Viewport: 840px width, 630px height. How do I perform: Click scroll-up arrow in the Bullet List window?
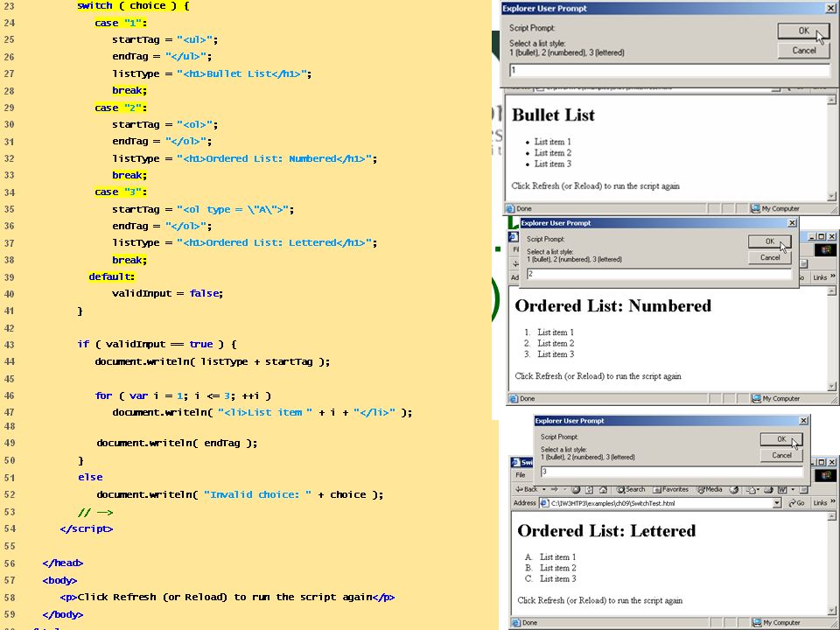(x=831, y=100)
